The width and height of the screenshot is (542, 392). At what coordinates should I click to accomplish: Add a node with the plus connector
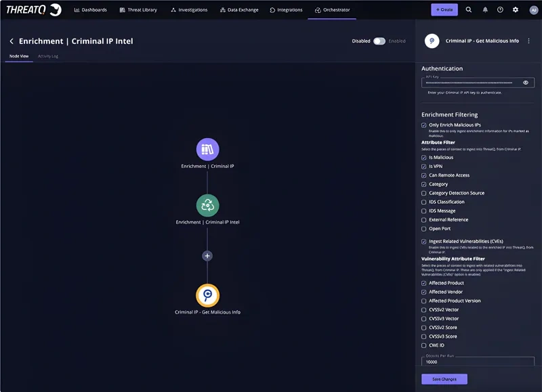tap(207, 256)
